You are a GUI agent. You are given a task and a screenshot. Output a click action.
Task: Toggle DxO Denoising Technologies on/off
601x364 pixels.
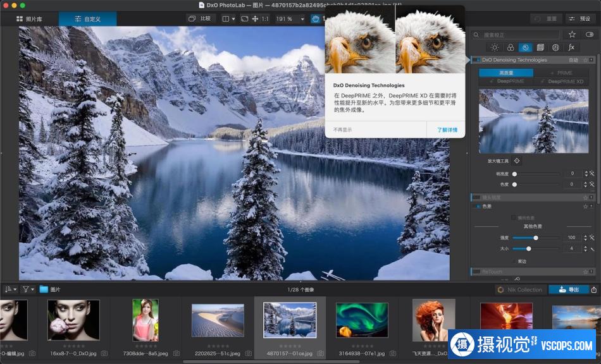click(476, 60)
